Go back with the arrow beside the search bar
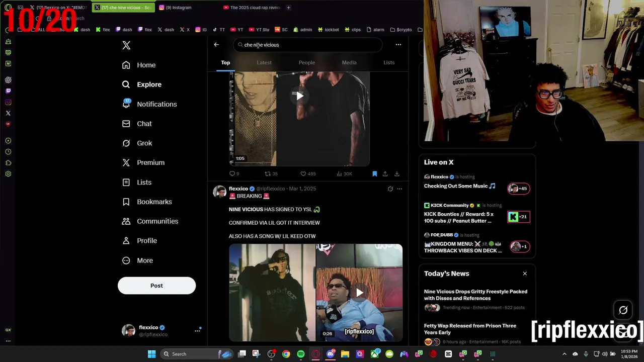 (x=216, y=45)
